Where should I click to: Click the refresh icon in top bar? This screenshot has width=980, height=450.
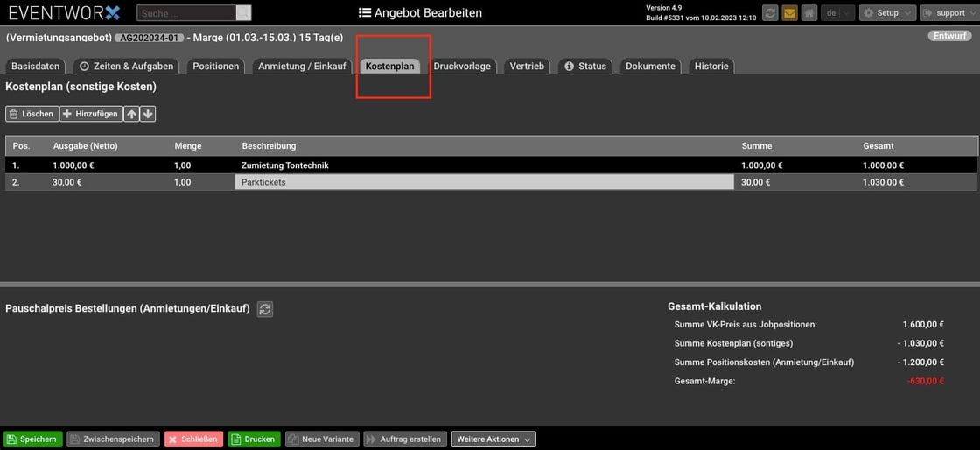(x=770, y=13)
